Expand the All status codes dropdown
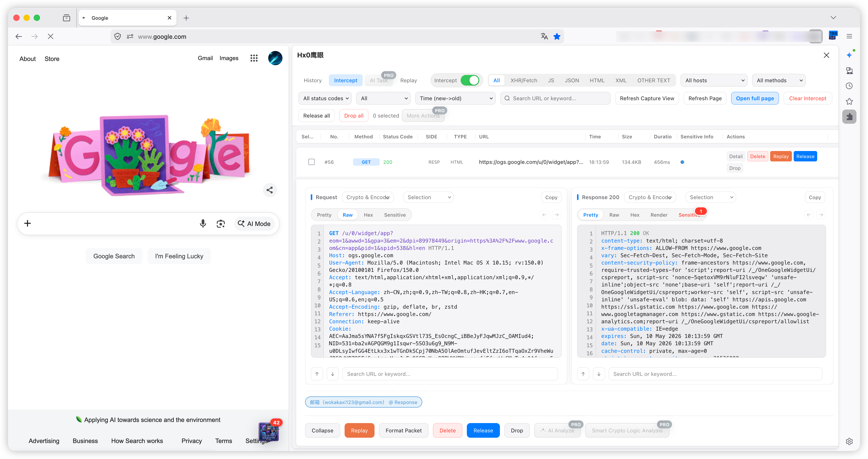The height and width of the screenshot is (459, 868). coord(325,98)
